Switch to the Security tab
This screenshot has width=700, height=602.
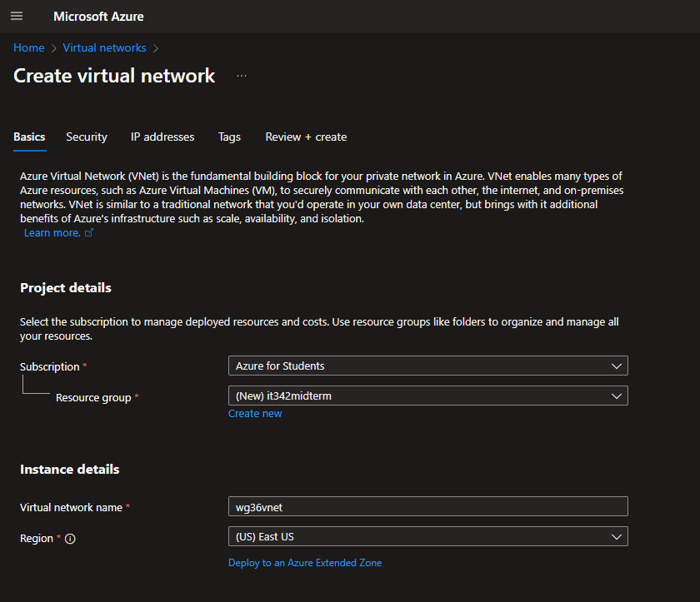click(87, 137)
